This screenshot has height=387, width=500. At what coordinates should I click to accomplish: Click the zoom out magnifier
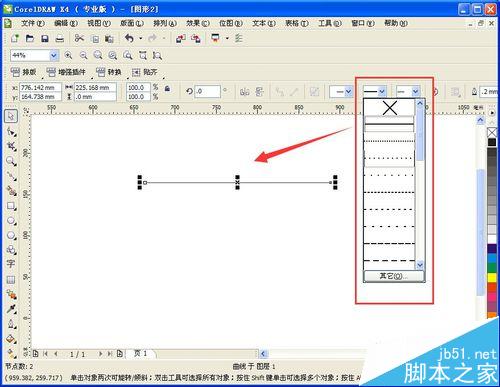click(x=83, y=55)
